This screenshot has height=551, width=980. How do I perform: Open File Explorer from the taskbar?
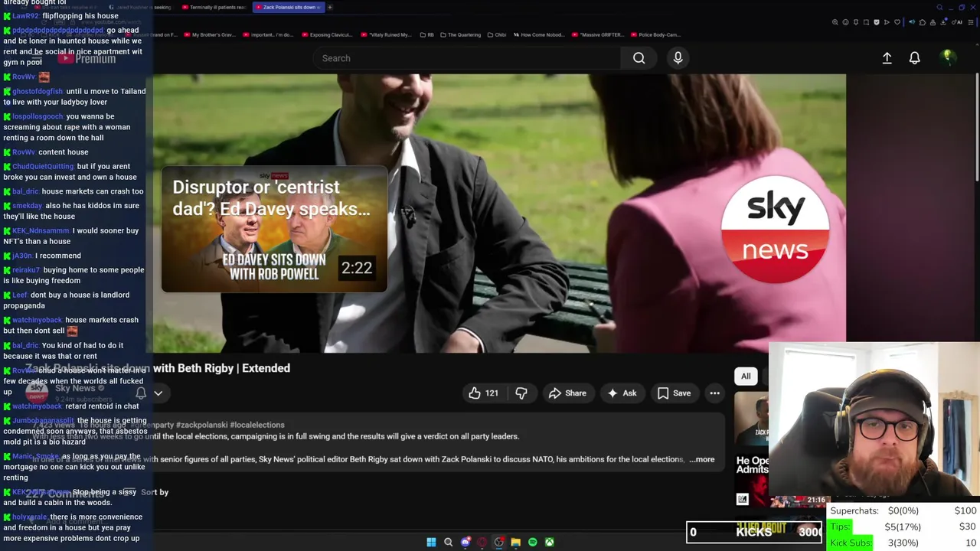tap(515, 542)
